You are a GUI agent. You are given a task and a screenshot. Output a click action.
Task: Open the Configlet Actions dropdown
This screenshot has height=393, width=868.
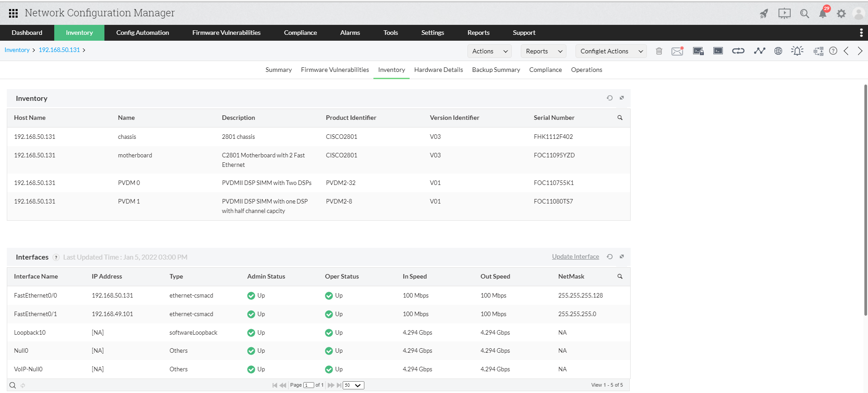coord(611,51)
